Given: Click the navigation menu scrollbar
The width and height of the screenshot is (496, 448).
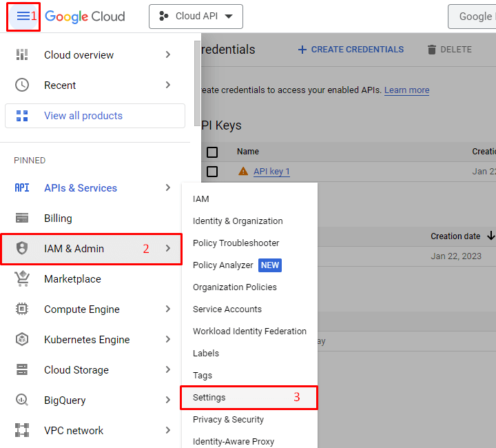Looking at the screenshot, I should (x=198, y=83).
